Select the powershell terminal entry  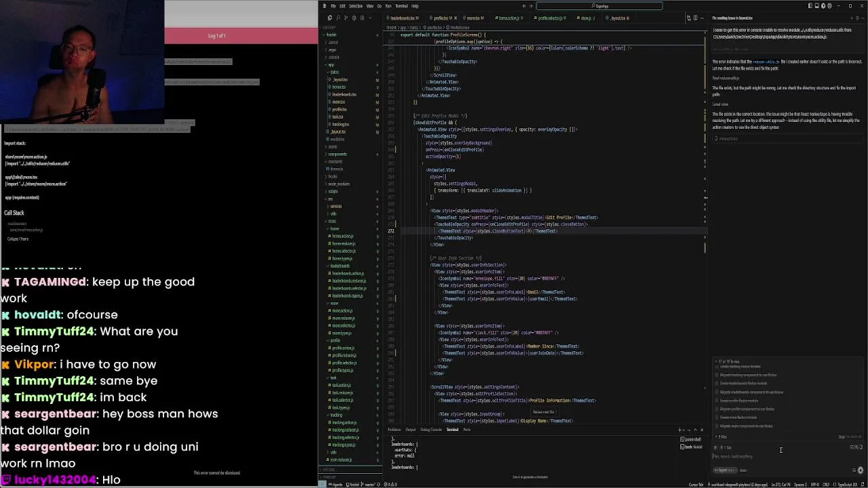coord(692,439)
